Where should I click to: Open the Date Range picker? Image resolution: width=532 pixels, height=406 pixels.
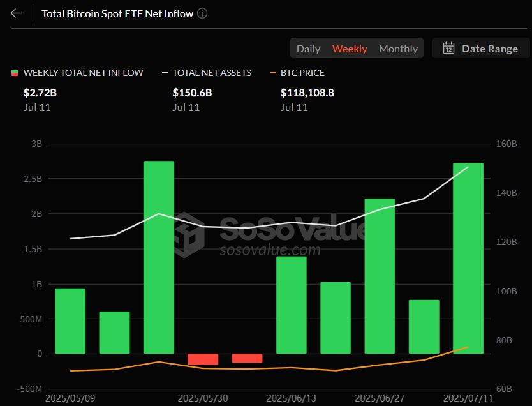tap(481, 49)
